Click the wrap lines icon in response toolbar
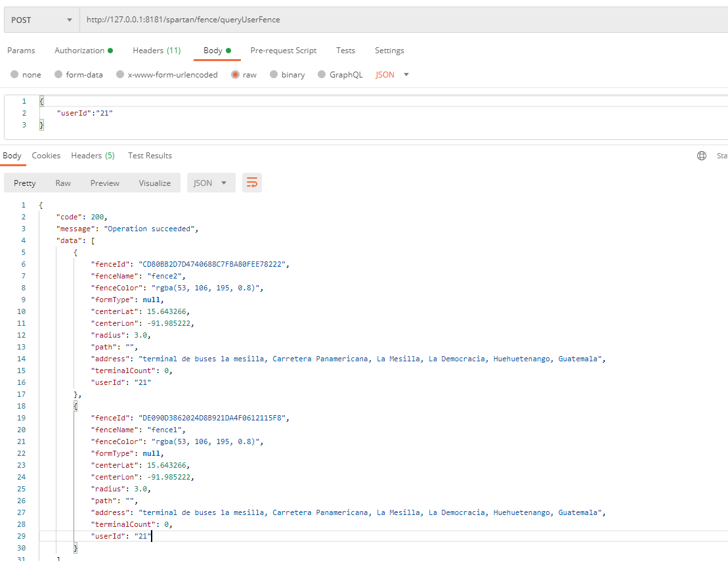The width and height of the screenshot is (728, 563). (x=252, y=183)
